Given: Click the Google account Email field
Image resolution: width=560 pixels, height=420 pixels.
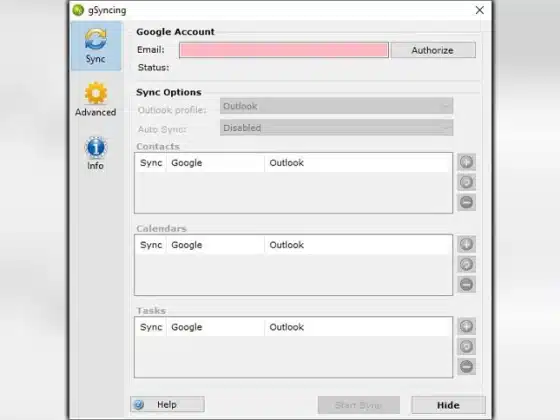Looking at the screenshot, I should (284, 50).
